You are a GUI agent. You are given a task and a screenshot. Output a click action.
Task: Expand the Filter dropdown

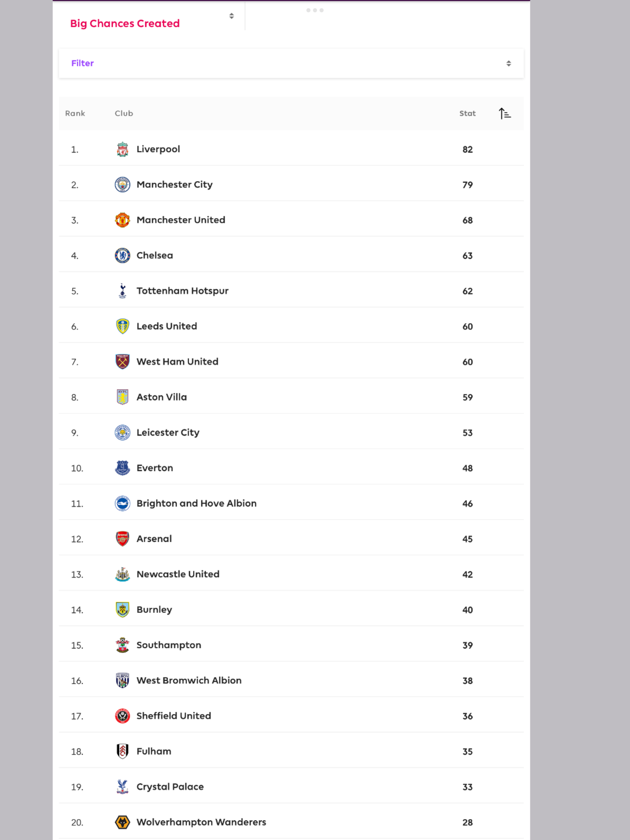pos(291,63)
